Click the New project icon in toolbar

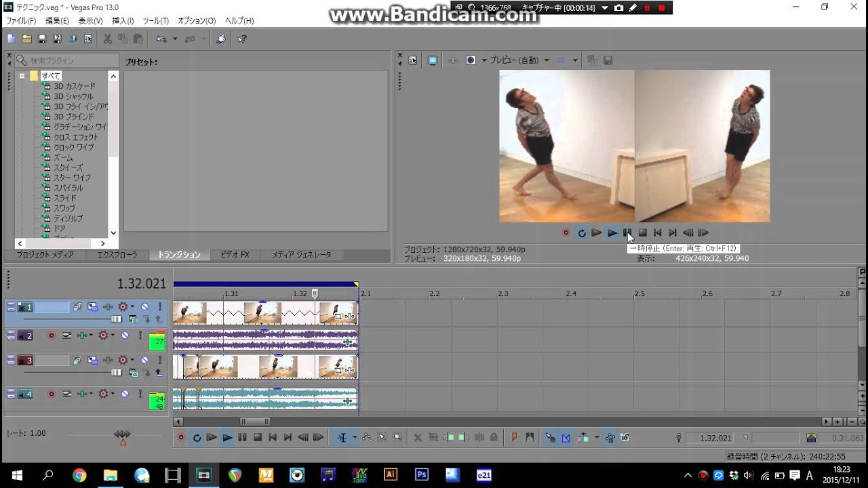point(12,39)
